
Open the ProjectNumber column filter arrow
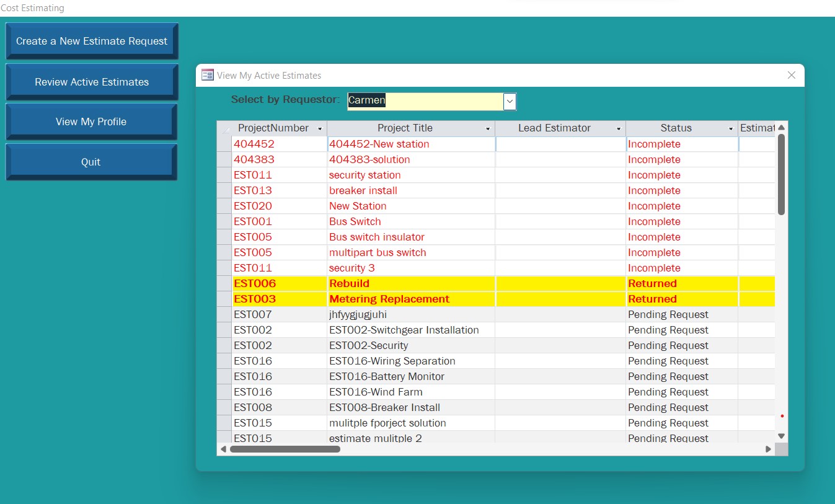[x=320, y=129]
